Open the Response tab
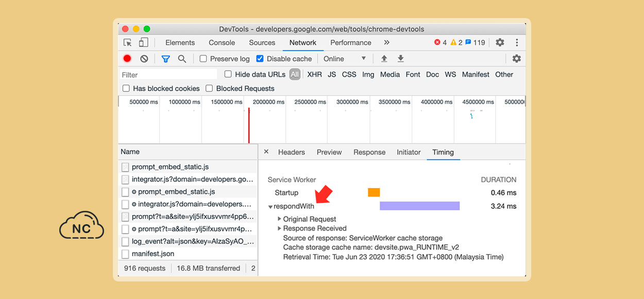 (369, 152)
